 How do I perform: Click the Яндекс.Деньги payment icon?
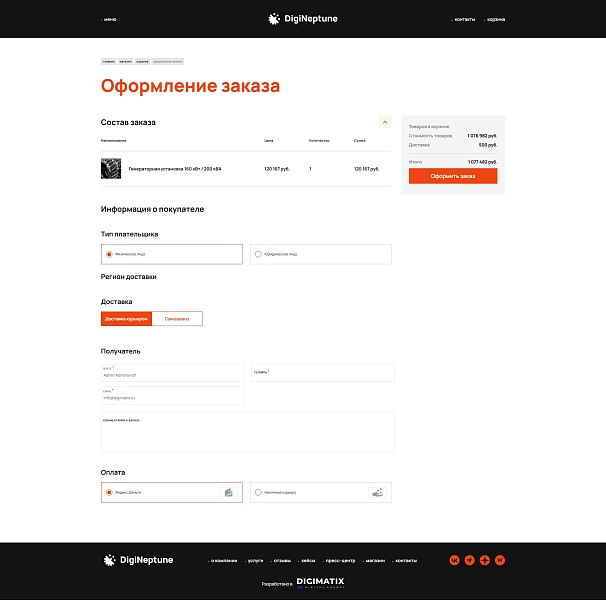click(228, 492)
